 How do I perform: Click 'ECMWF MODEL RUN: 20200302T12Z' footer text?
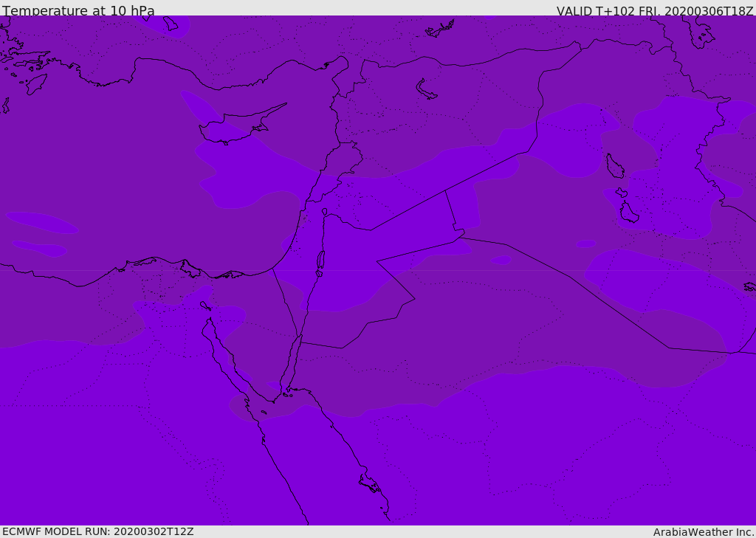[98, 531]
